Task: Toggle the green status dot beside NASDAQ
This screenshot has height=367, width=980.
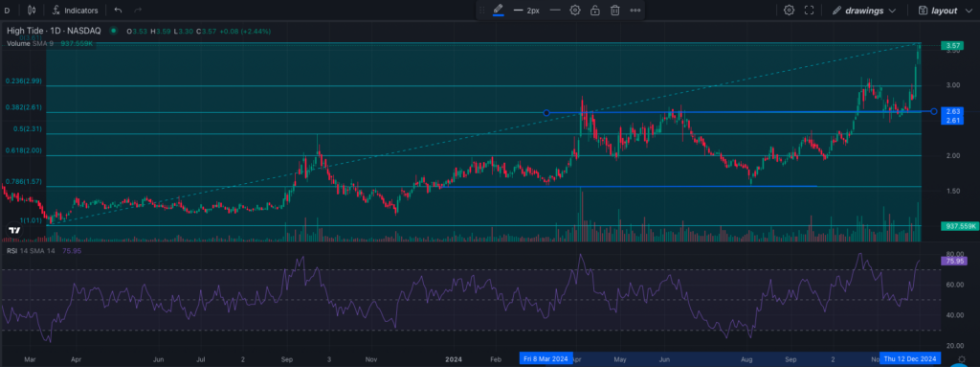Action: coord(113,30)
